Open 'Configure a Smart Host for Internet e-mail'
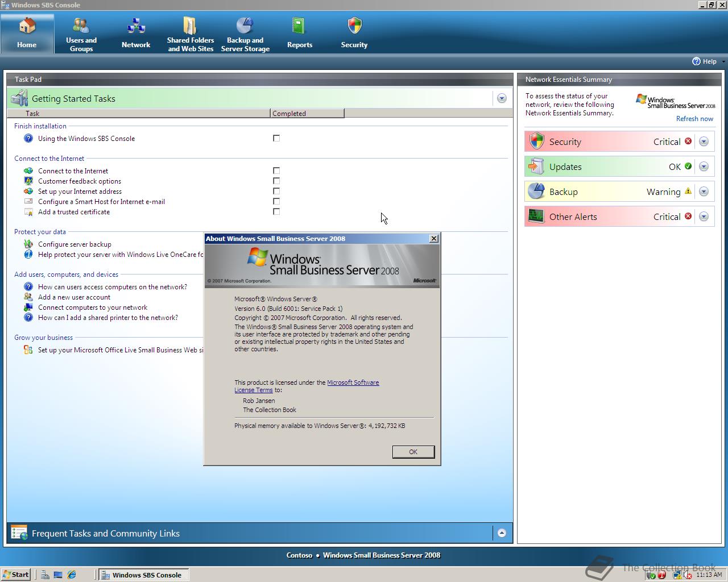 101,202
